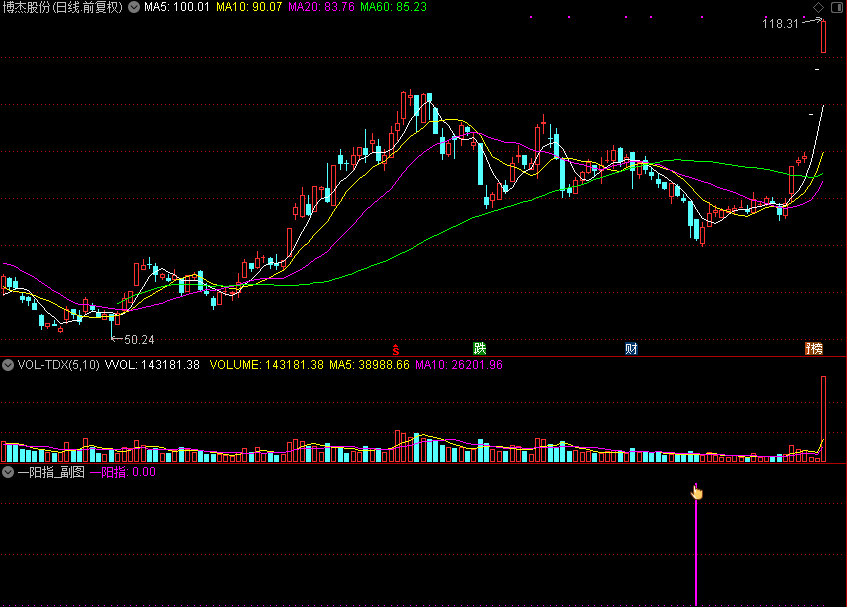Open the green 跌 info marker
This screenshot has width=847, height=607.
[x=480, y=349]
